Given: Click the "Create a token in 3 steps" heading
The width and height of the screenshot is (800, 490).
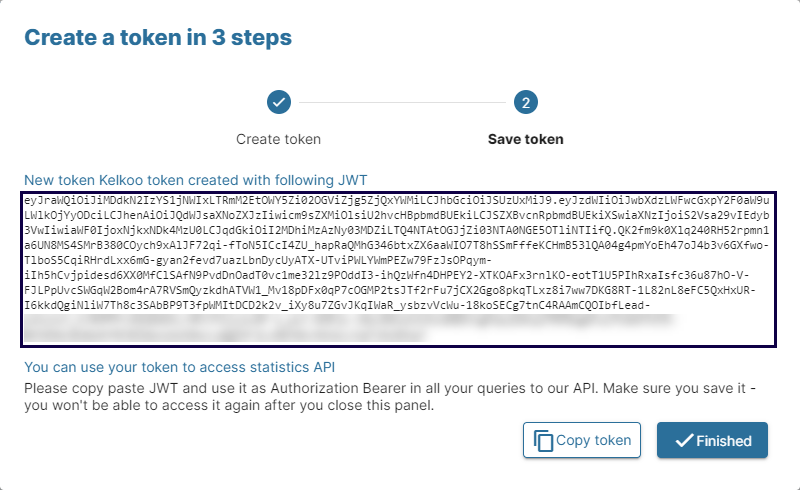Looking at the screenshot, I should (x=158, y=38).
